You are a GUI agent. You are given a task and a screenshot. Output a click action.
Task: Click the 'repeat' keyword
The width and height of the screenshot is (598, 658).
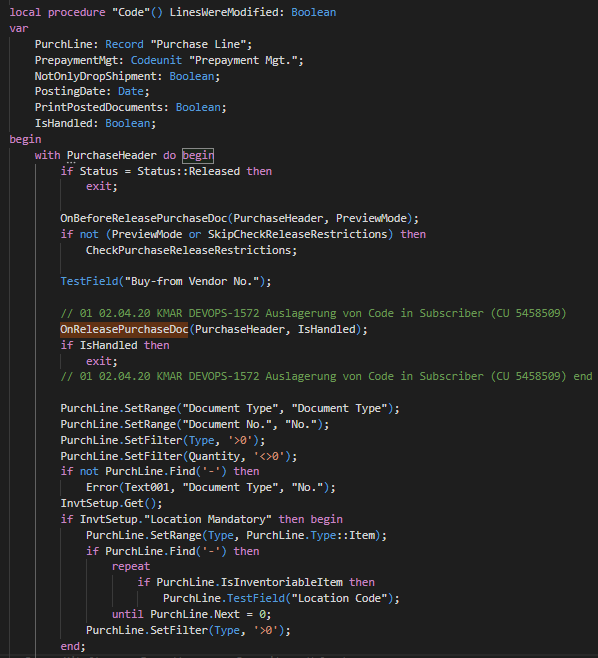coord(131,567)
